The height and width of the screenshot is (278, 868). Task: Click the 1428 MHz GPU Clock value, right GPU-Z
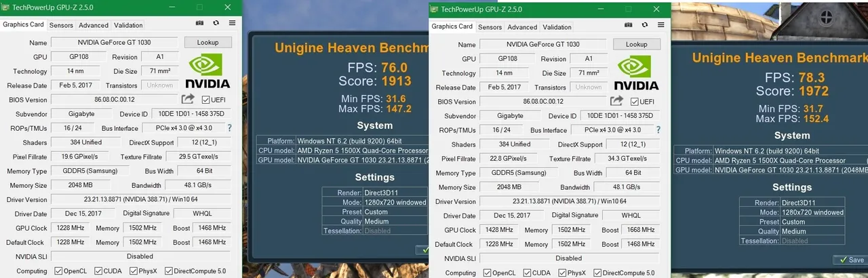coord(498,230)
